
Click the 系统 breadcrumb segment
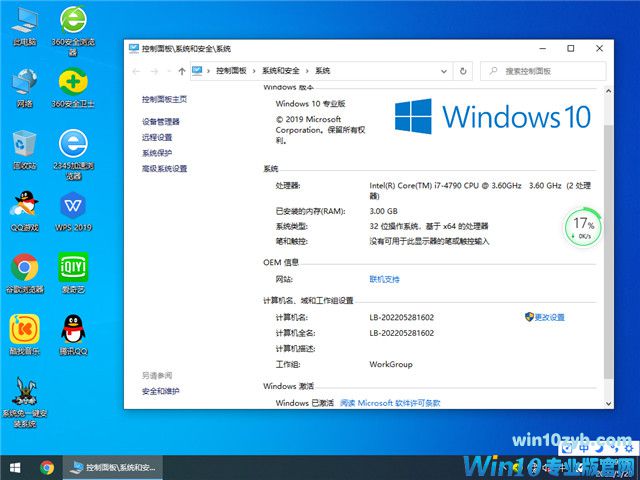322,71
